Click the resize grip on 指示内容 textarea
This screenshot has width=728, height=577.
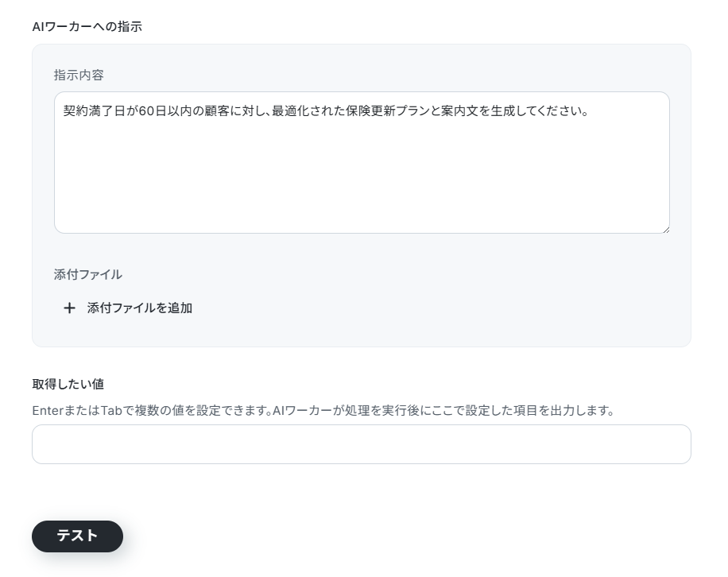click(666, 230)
